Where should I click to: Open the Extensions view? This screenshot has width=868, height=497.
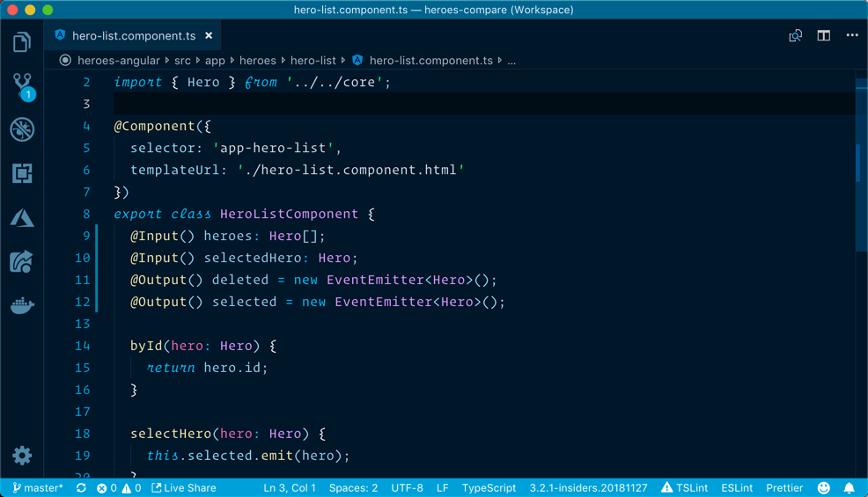click(x=22, y=173)
